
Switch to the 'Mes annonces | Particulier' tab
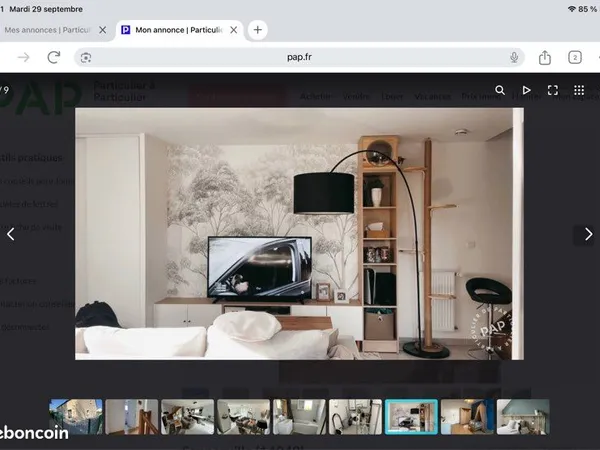tap(48, 30)
